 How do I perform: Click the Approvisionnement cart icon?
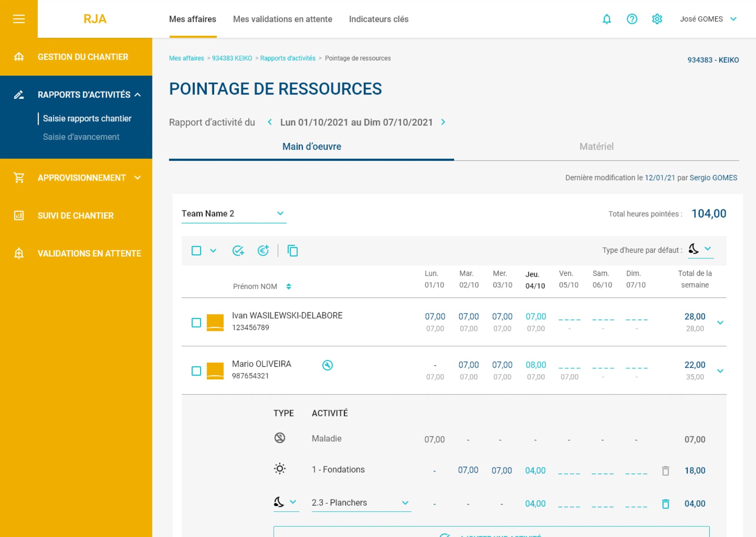pos(19,178)
